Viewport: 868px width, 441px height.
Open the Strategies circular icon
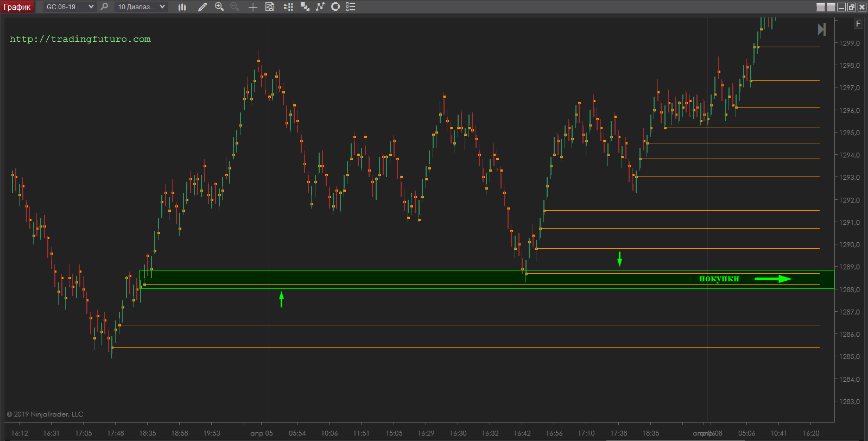point(335,7)
